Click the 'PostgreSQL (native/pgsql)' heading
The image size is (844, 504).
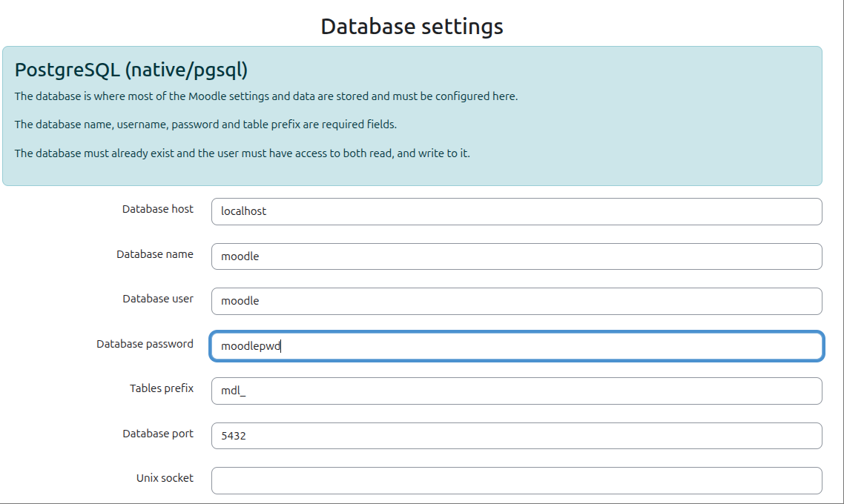pyautogui.click(x=131, y=70)
